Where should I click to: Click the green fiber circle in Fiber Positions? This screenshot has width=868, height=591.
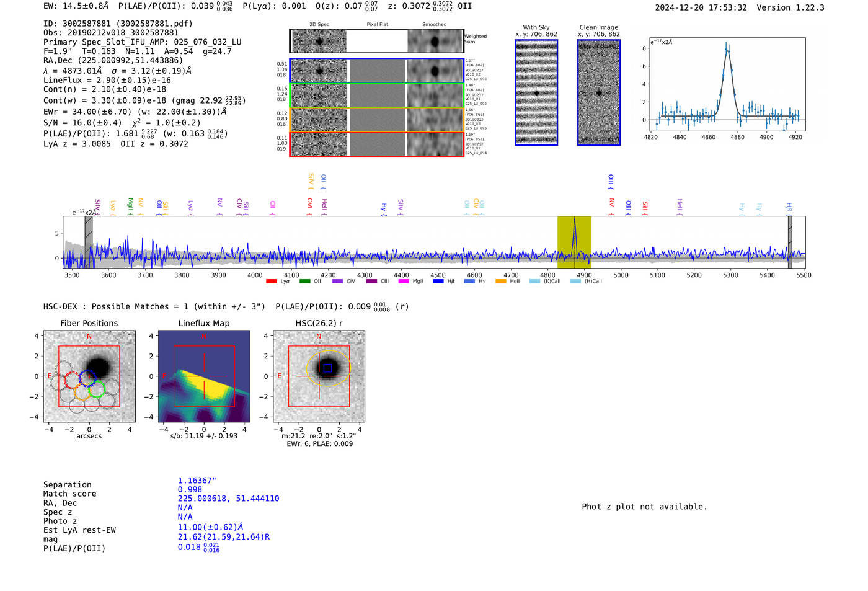97,389
